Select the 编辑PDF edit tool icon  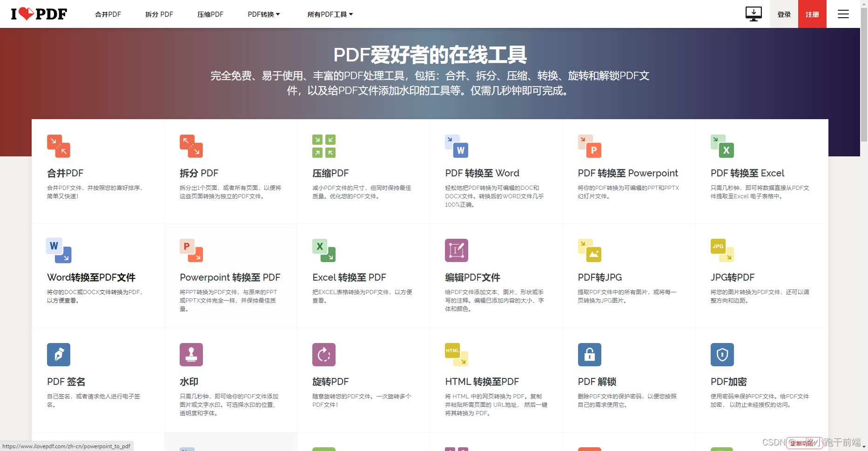[457, 250]
